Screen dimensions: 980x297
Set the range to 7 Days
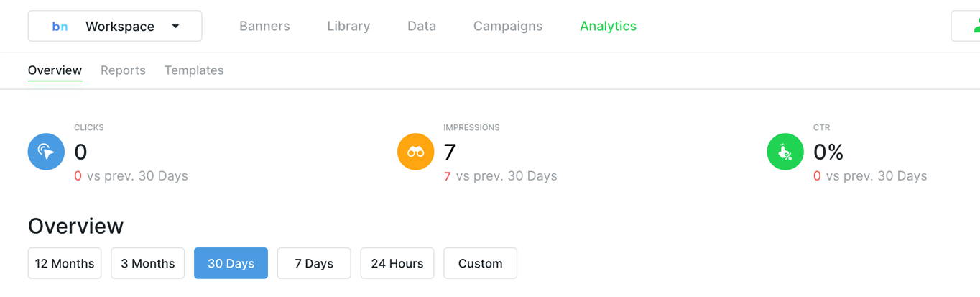coord(314,263)
